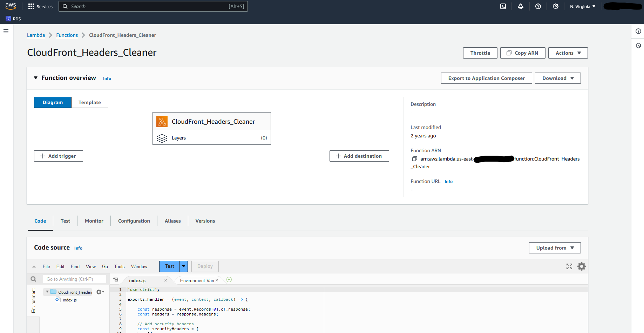644x333 pixels.
Task: Open the Actions dropdown
Action: [568, 53]
